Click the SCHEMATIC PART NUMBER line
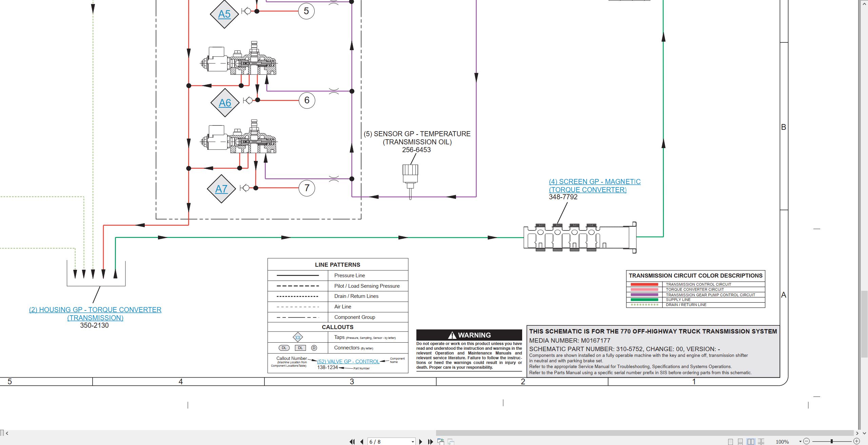Viewport: 868px width, 445px height. [625, 349]
